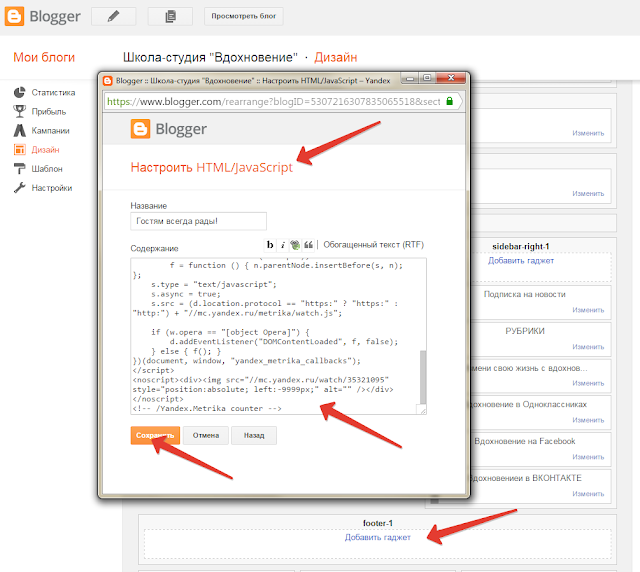The height and width of the screenshot is (572, 640).
Task: Click the pencil new post button
Action: pyautogui.click(x=113, y=16)
